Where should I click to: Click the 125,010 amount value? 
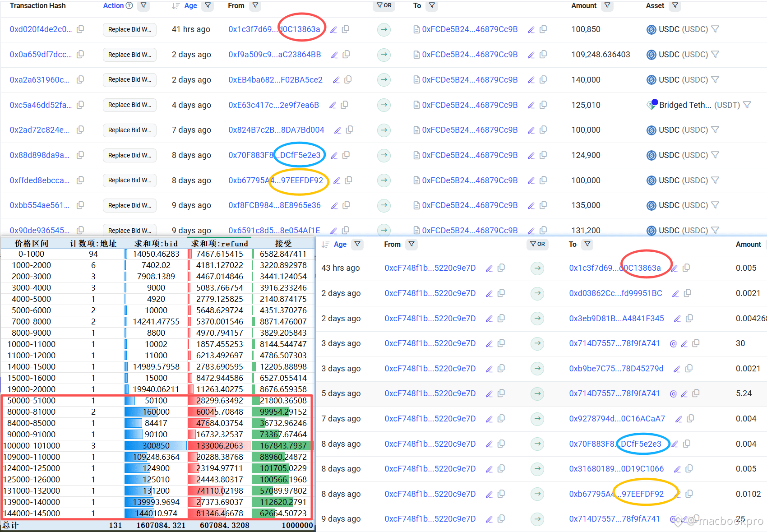(x=586, y=105)
